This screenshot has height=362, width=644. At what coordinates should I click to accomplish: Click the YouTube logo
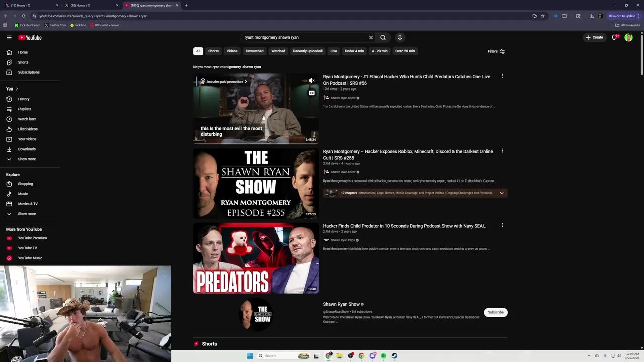[30, 37]
